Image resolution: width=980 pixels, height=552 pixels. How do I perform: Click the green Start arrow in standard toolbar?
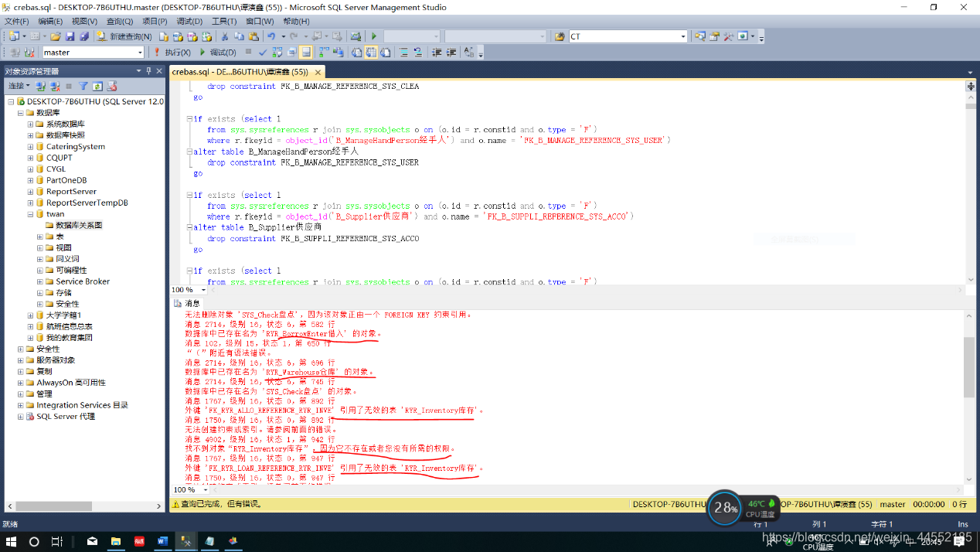tap(374, 36)
